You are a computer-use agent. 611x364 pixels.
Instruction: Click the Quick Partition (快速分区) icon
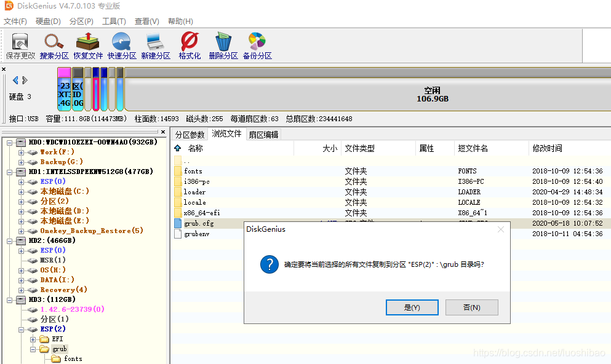coord(122,46)
